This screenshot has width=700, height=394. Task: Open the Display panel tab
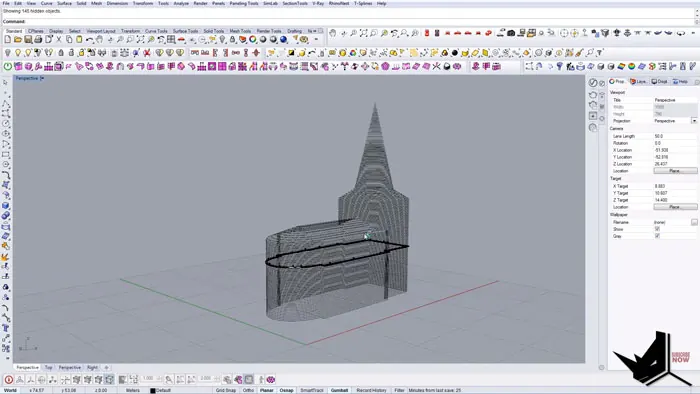point(659,82)
